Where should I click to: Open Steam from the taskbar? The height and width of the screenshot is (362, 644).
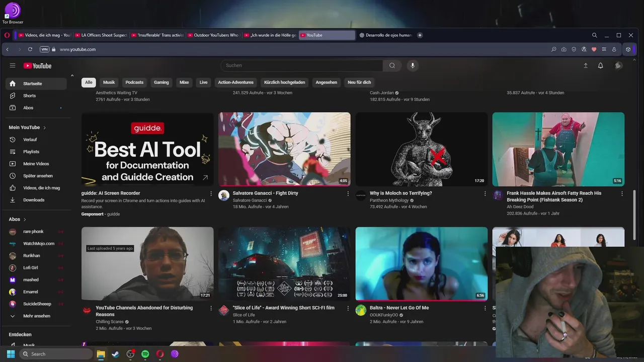pos(115,354)
